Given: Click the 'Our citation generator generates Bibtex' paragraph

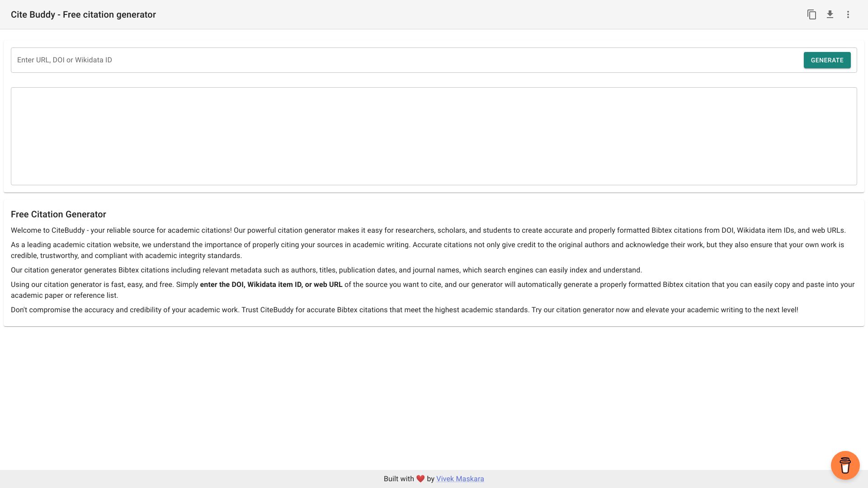Looking at the screenshot, I should click(326, 270).
